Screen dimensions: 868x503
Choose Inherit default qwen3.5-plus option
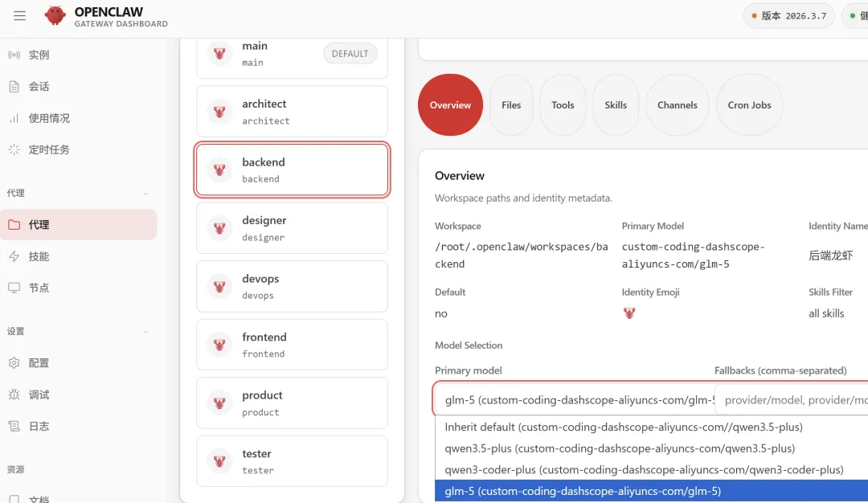coord(651,427)
